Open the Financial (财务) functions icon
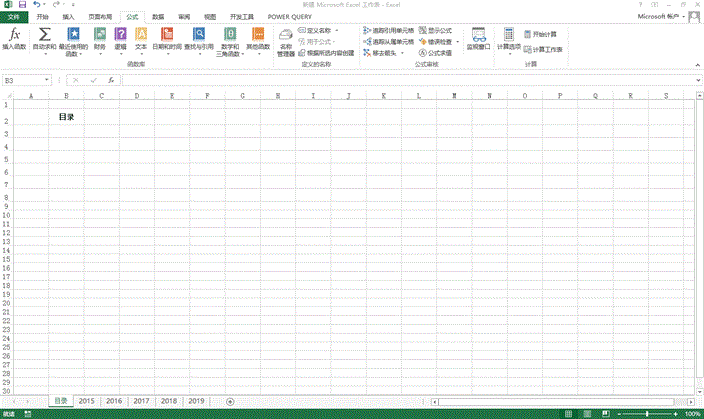 click(99, 35)
